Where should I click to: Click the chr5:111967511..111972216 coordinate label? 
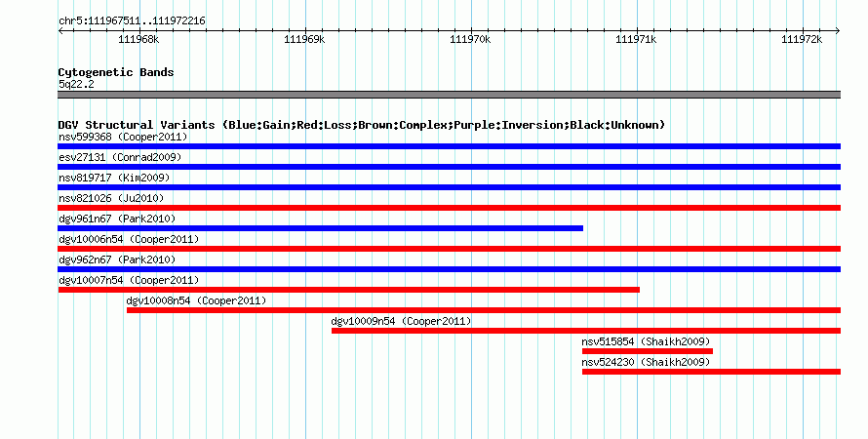click(132, 21)
